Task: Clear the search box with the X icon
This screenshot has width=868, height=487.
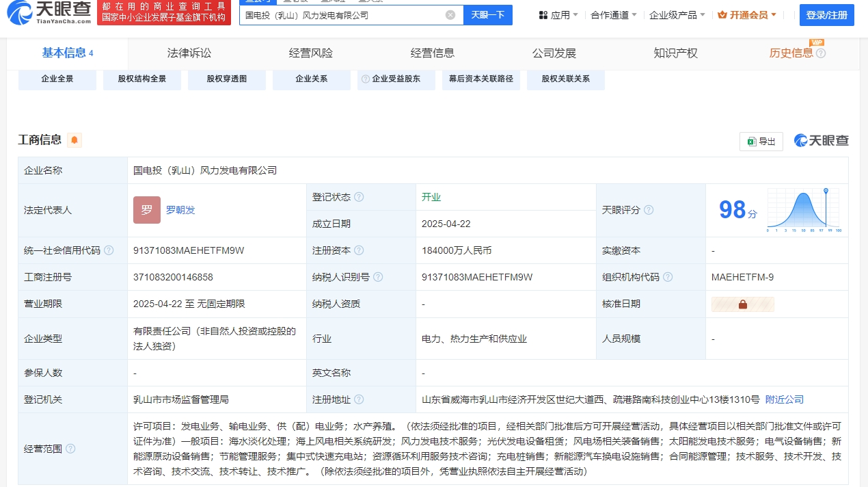Action: point(450,15)
